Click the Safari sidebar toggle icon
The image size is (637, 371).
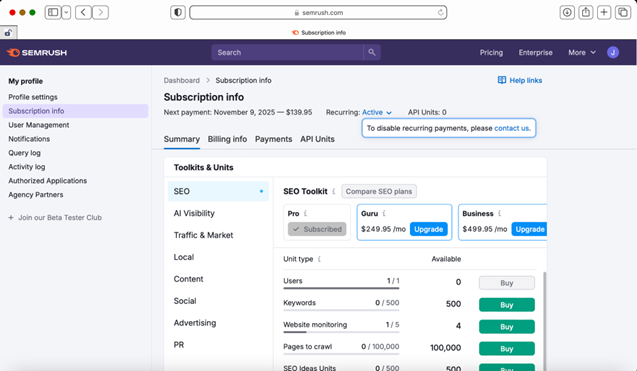53,12
